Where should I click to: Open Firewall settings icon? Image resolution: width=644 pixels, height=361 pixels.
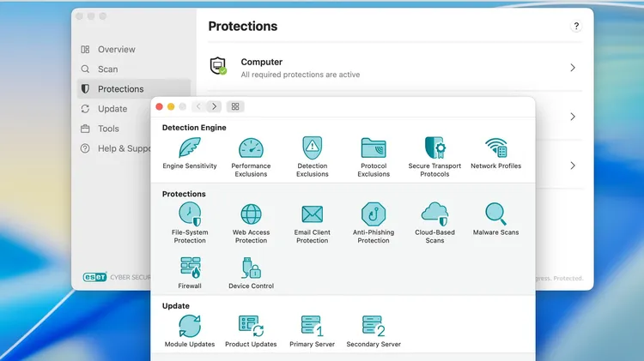click(x=190, y=268)
